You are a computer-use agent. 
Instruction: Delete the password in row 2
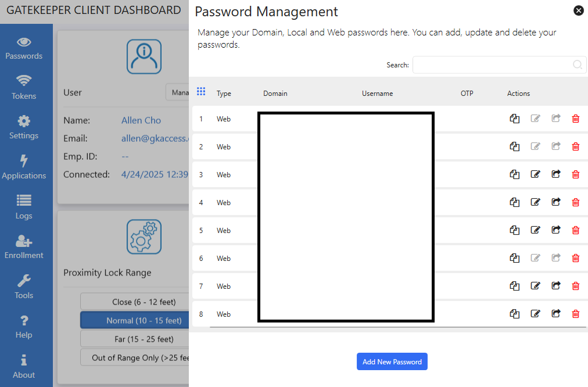[x=576, y=146]
